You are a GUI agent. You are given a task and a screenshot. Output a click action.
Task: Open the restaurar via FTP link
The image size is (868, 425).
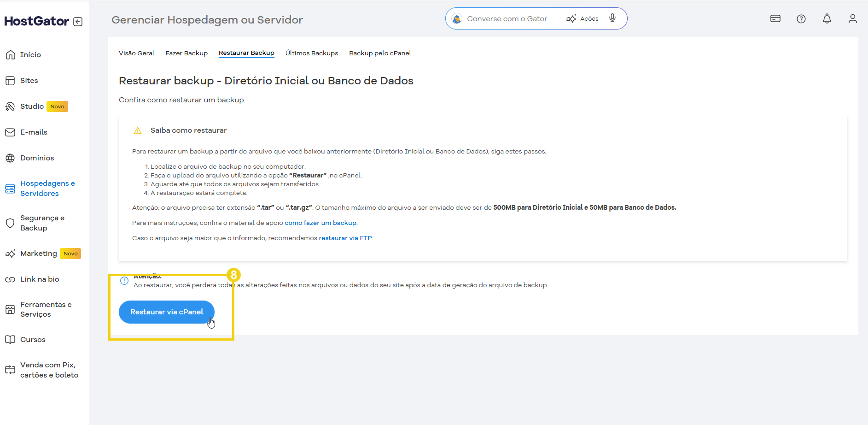[345, 238]
